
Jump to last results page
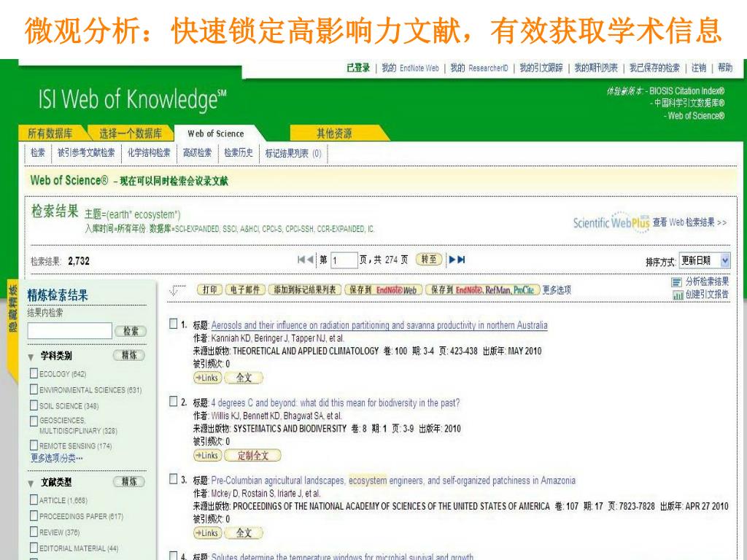coord(461,260)
